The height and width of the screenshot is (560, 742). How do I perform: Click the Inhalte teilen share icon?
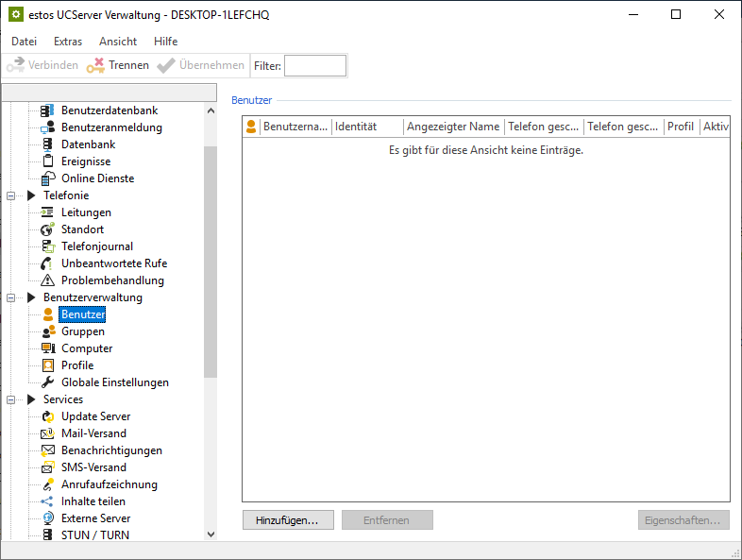click(x=48, y=501)
